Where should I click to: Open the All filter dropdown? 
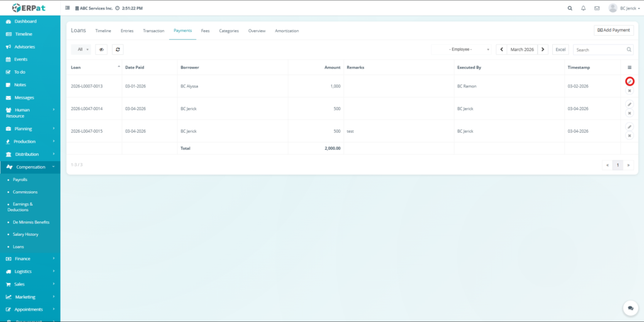pyautogui.click(x=81, y=49)
